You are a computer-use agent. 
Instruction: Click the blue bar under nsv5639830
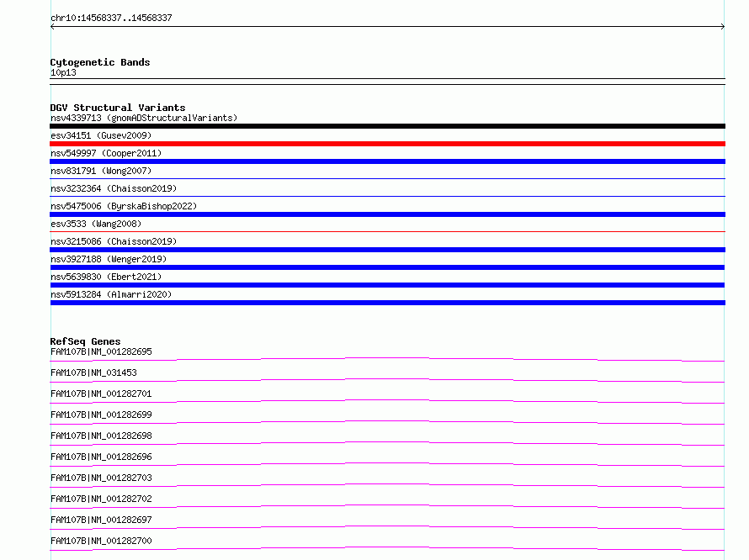pyautogui.click(x=387, y=285)
